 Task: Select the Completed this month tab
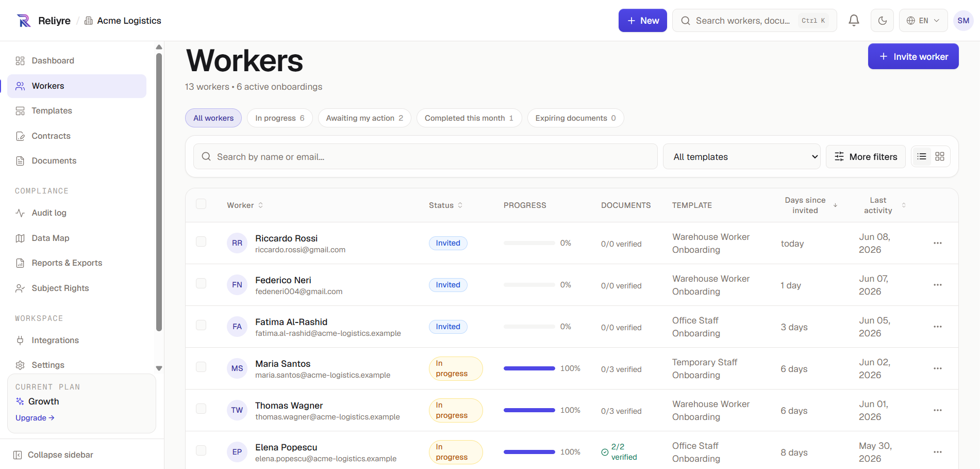point(469,118)
